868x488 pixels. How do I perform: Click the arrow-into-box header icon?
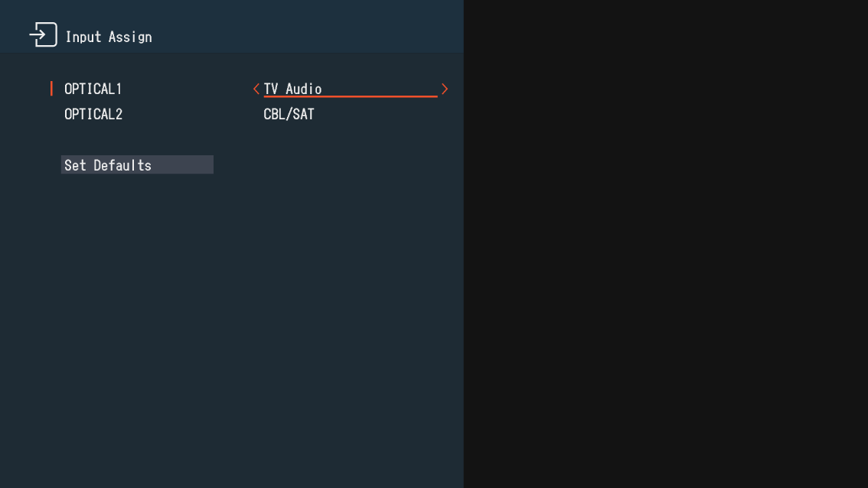tap(44, 34)
